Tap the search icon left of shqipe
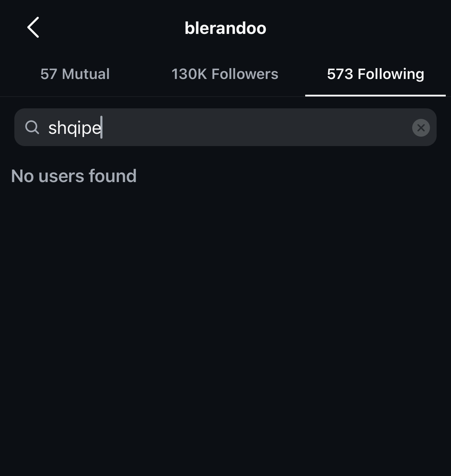The height and width of the screenshot is (476, 451). tap(32, 127)
